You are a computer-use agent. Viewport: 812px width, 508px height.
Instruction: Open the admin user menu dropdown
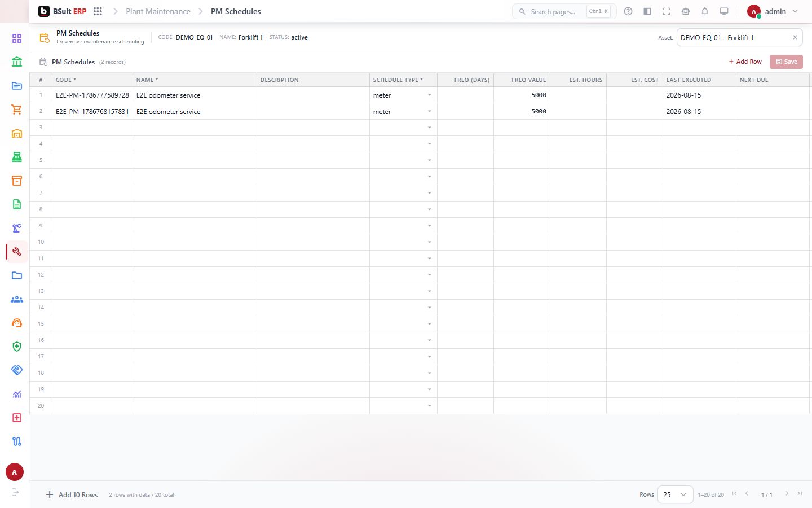(773, 11)
